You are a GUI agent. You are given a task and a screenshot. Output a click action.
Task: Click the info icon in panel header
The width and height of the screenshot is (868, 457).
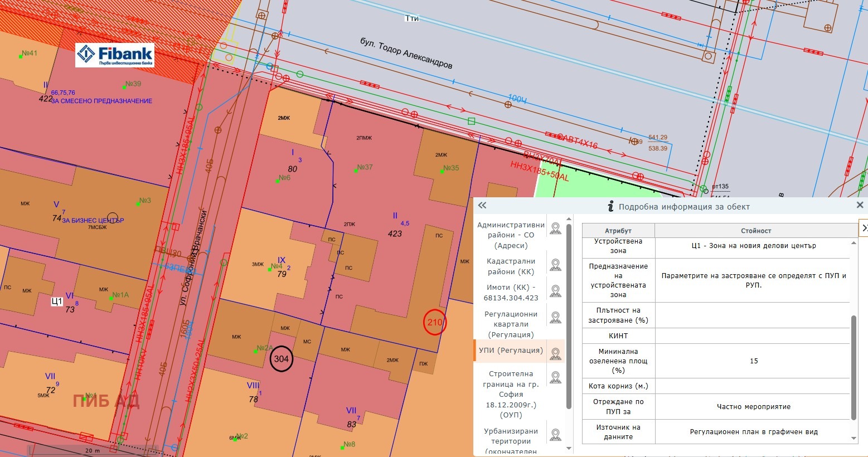(x=610, y=207)
